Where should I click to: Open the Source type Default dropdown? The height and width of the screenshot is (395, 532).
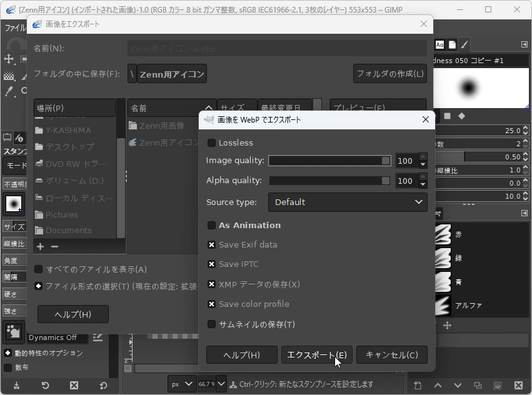point(348,202)
